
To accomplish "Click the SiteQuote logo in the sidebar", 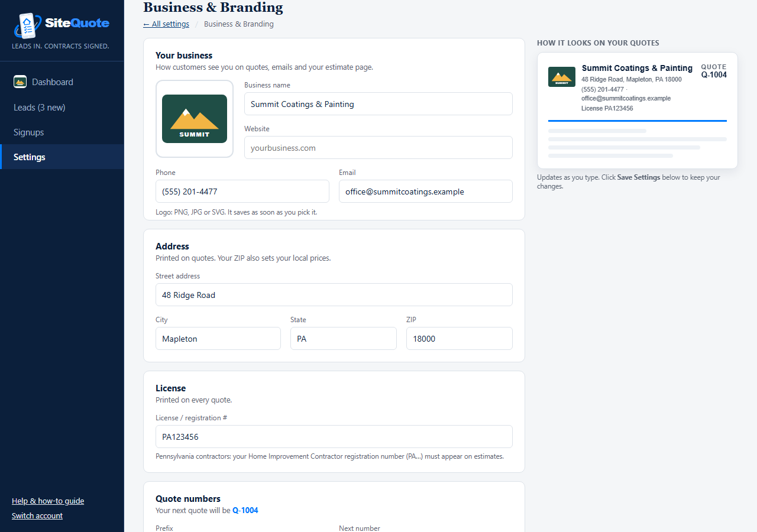I will 62,25.
